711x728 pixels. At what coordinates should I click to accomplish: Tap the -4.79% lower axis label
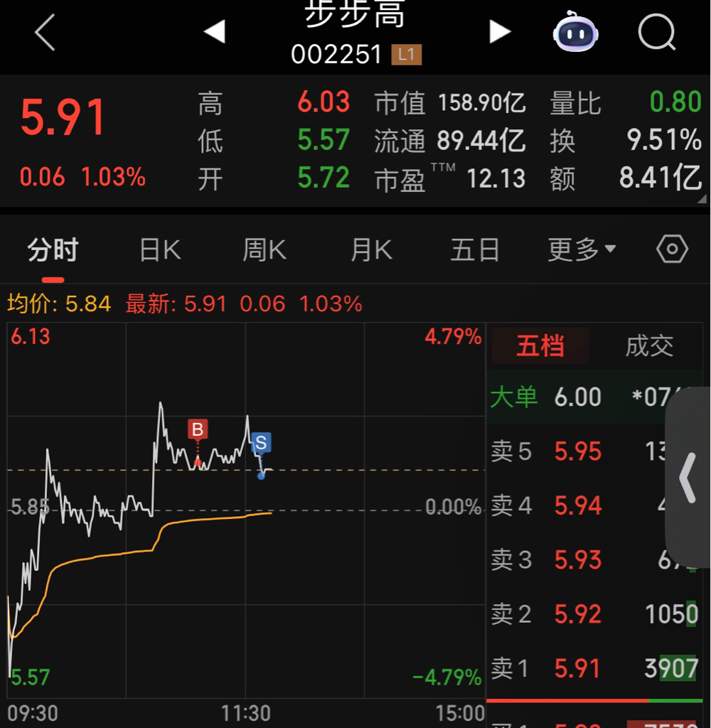coord(447,678)
